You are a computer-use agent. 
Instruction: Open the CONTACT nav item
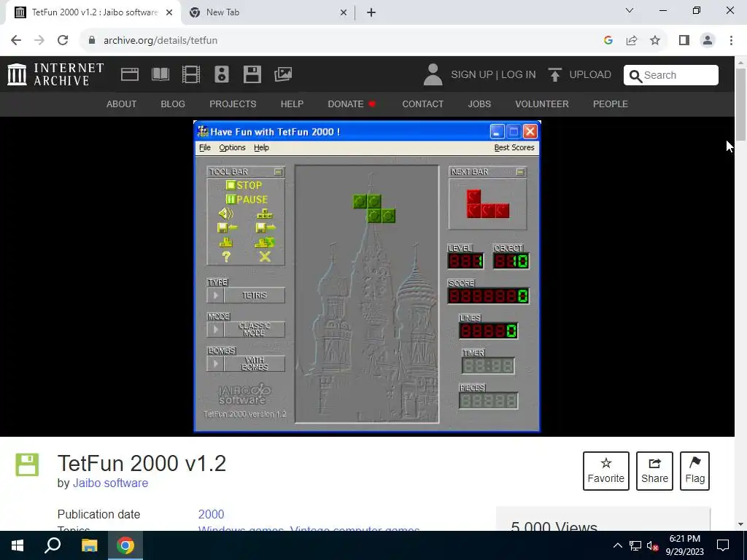click(x=422, y=104)
